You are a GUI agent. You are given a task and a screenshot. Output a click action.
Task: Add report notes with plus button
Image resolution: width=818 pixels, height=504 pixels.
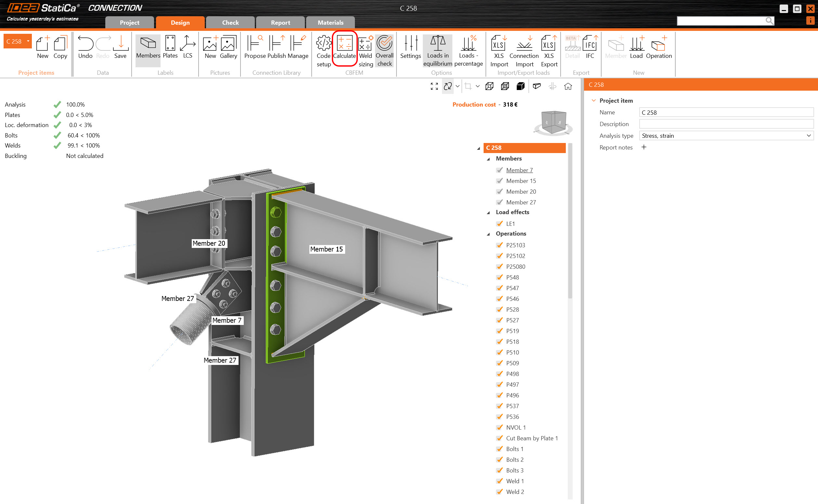click(644, 147)
